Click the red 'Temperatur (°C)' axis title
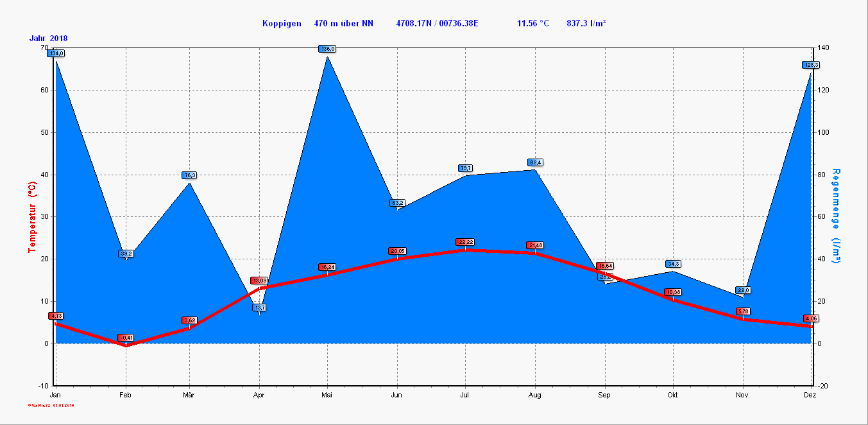This screenshot has width=868, height=425. pos(33,216)
